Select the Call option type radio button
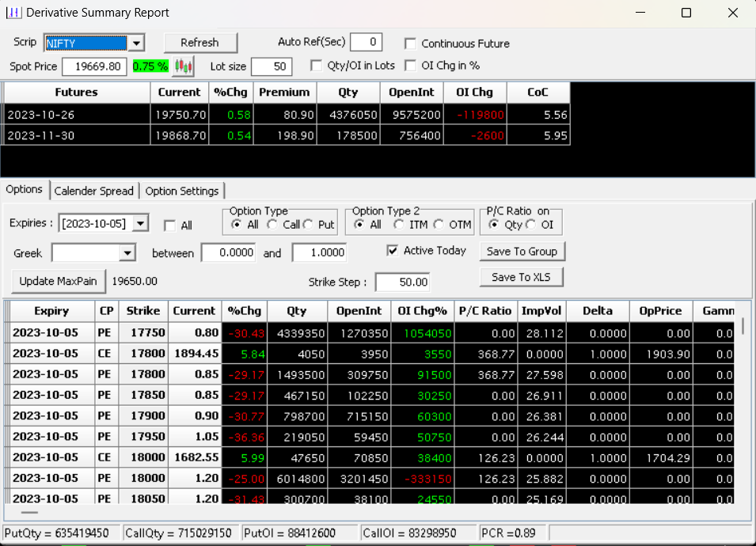The width and height of the screenshot is (756, 546). click(x=273, y=225)
